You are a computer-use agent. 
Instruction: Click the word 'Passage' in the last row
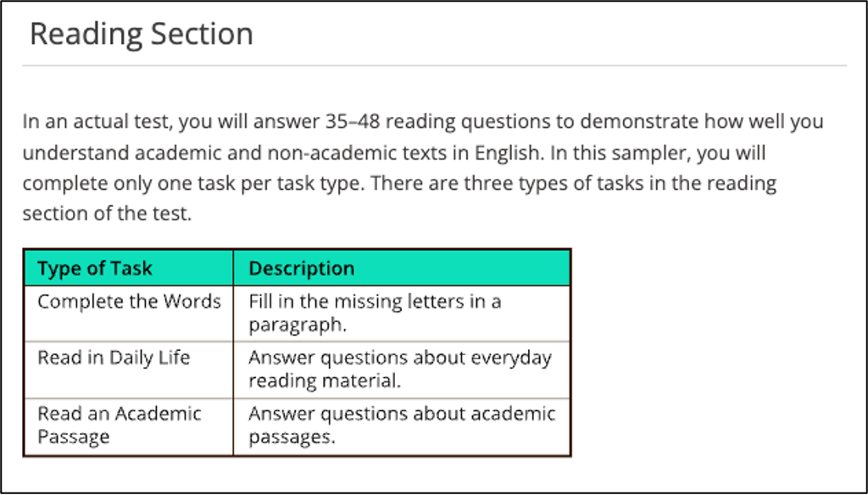click(74, 437)
